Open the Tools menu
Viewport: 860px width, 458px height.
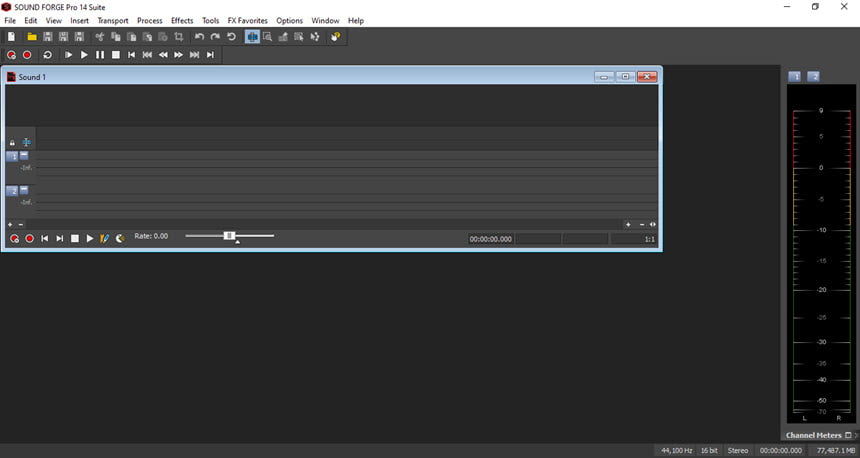point(211,20)
